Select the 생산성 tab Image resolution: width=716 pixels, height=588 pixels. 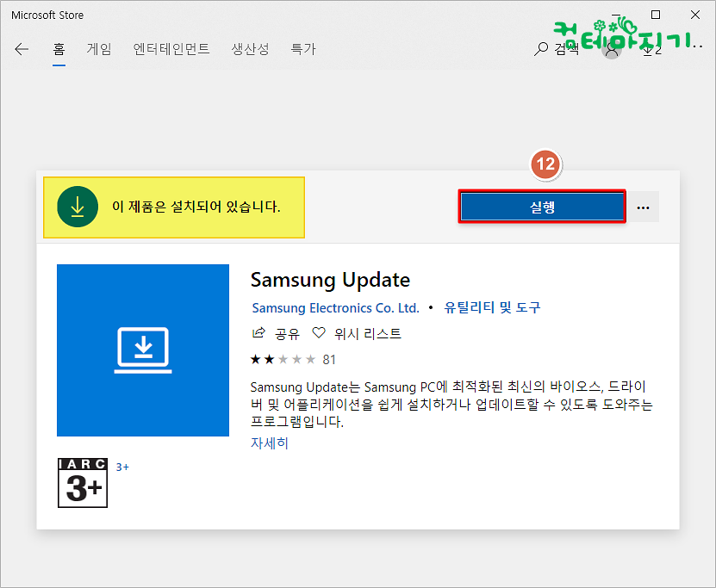(x=250, y=49)
